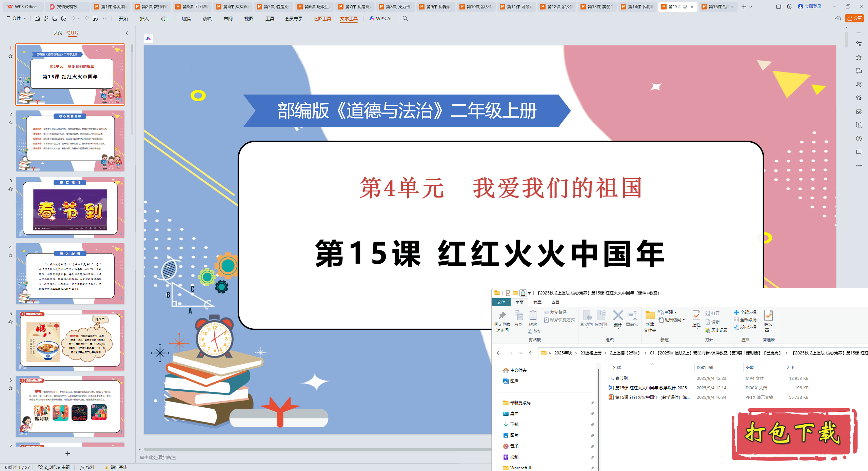The height and width of the screenshot is (471, 868).
Task: Open the quick toolbar customize dropdown chevron
Action: [x=104, y=19]
